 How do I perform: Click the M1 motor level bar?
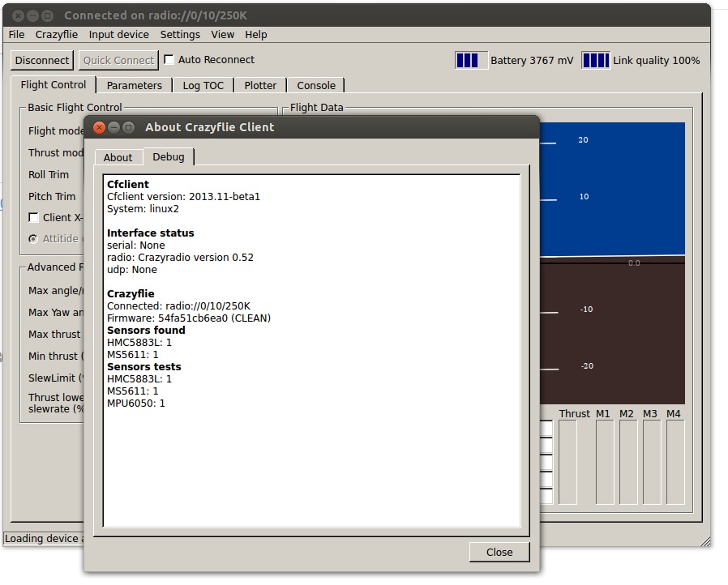(605, 462)
